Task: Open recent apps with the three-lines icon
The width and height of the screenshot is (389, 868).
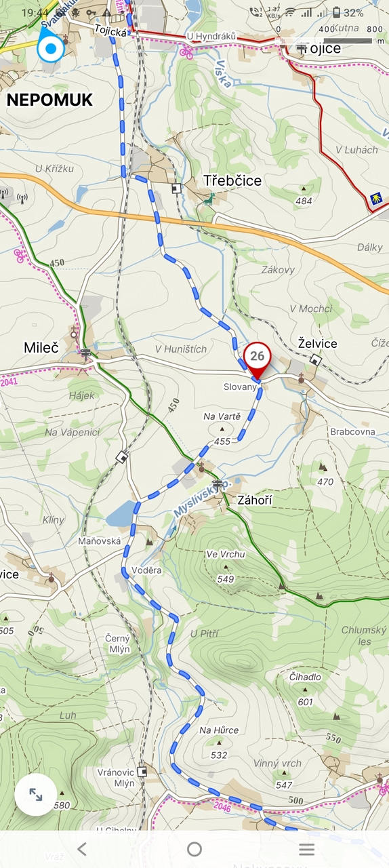Action: pyautogui.click(x=307, y=849)
